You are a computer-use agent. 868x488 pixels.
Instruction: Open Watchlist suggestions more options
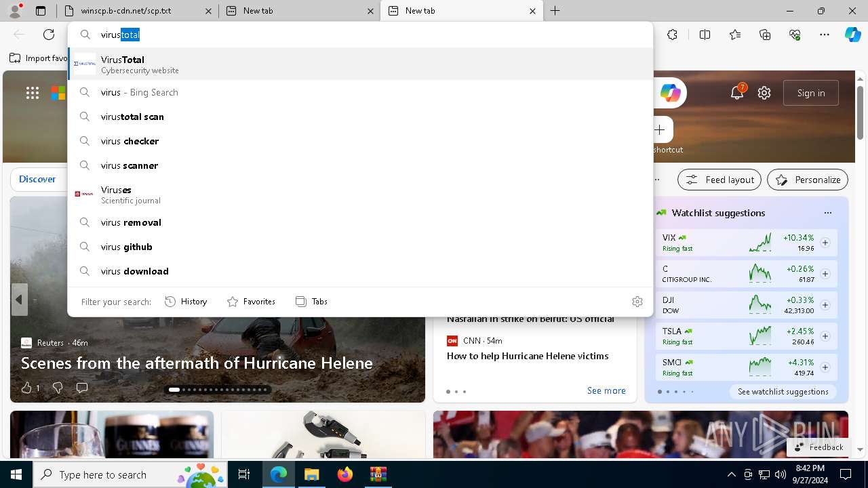(x=827, y=213)
